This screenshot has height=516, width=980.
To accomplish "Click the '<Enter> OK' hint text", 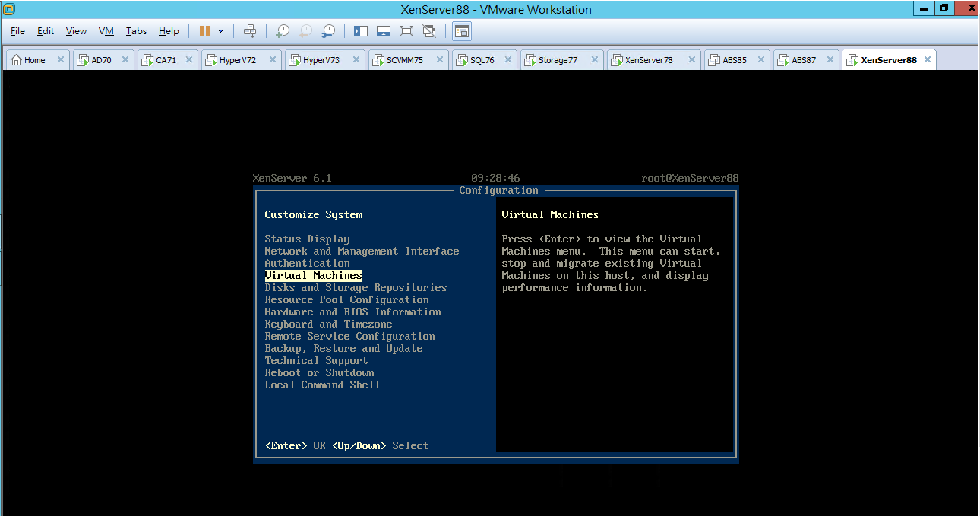I will [x=295, y=445].
